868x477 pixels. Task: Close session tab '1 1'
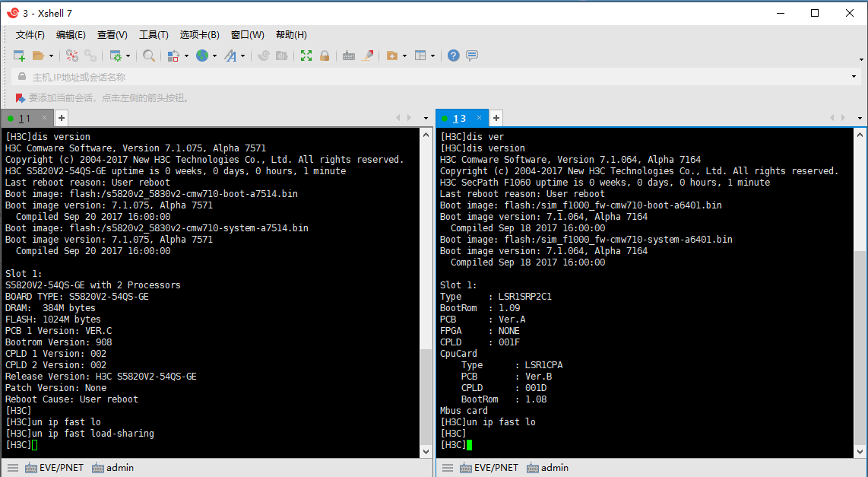pyautogui.click(x=44, y=117)
